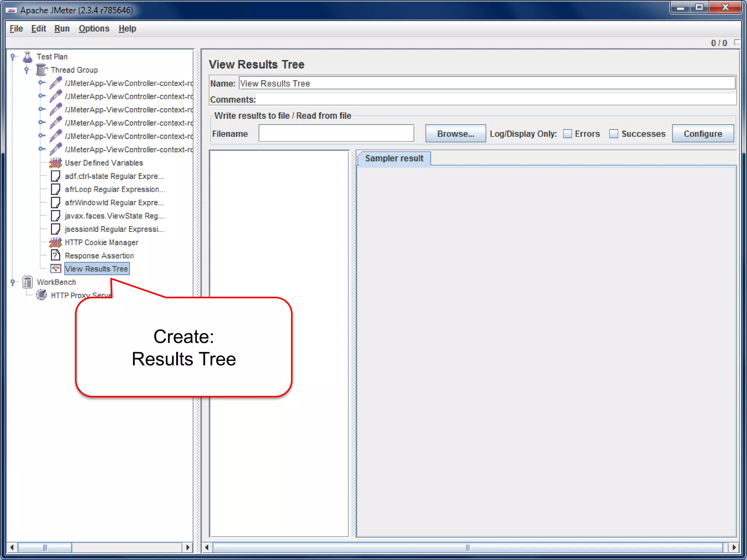Open the File menu
This screenshot has width=747, height=560.
click(16, 28)
